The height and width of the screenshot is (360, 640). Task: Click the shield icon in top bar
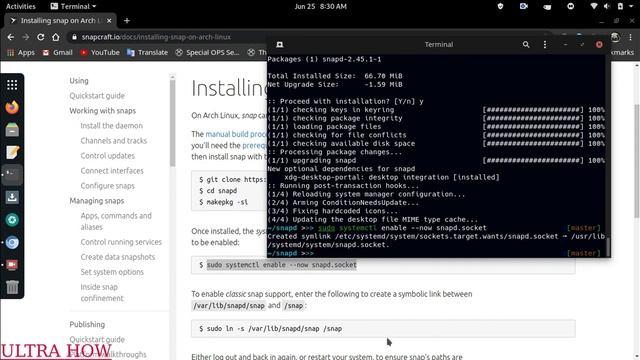click(x=500, y=6)
